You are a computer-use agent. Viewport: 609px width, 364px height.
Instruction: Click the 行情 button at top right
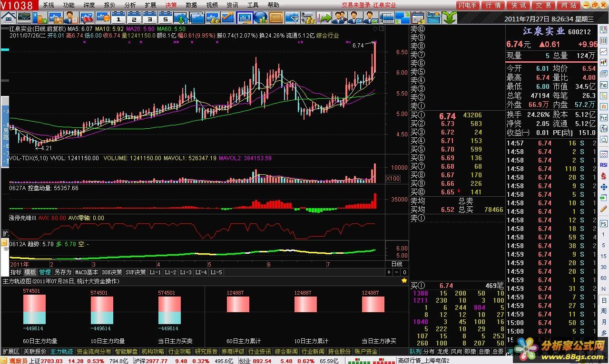(493, 5)
